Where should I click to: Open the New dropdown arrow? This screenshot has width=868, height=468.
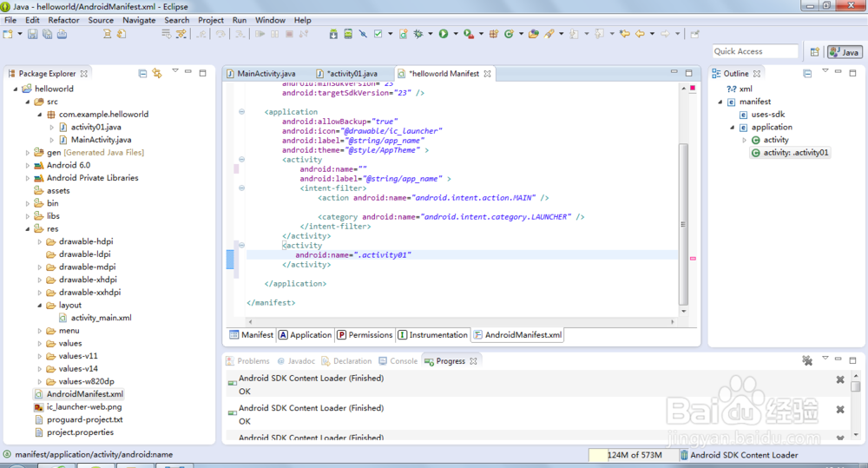point(20,35)
